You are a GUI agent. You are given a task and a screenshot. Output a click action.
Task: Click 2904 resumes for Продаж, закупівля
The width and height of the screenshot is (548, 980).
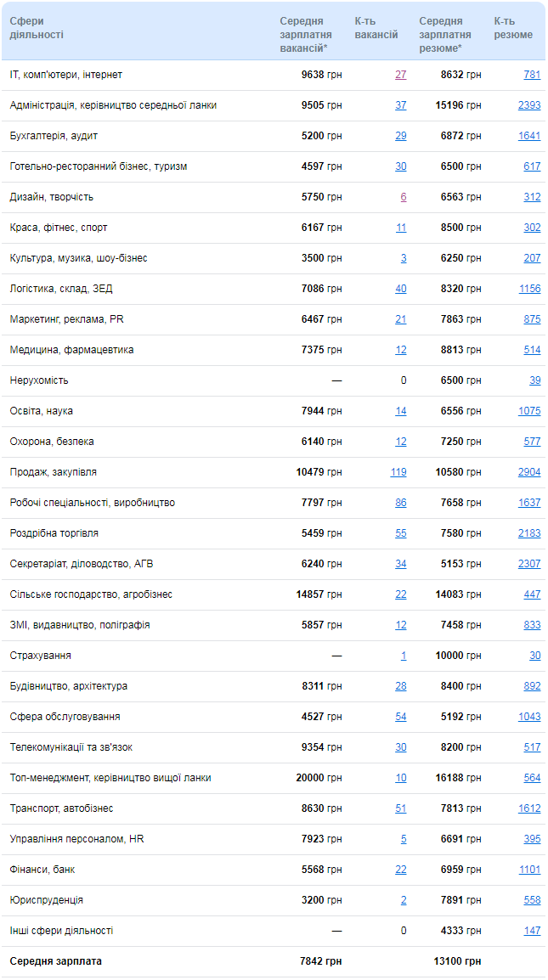click(x=528, y=472)
